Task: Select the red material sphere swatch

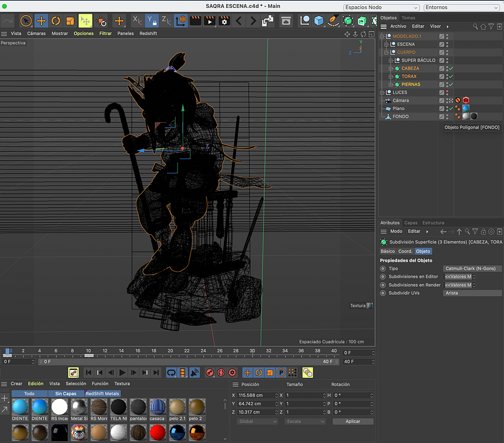Action: pyautogui.click(x=157, y=433)
